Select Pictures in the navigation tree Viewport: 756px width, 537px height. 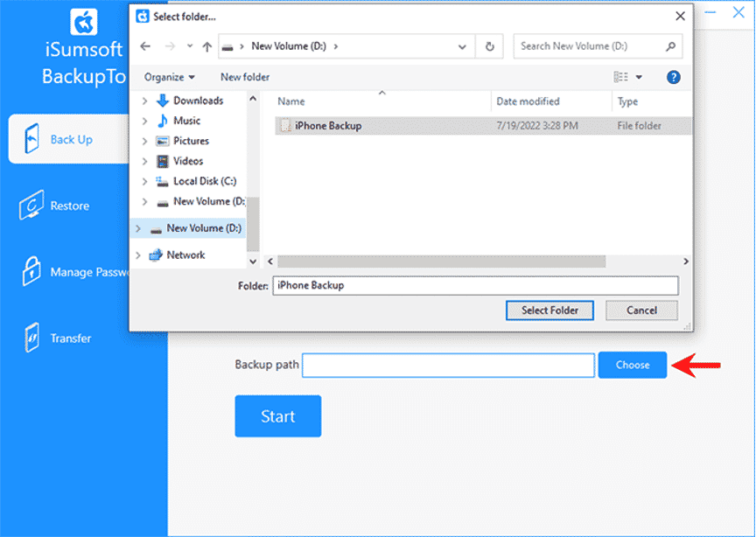point(191,141)
